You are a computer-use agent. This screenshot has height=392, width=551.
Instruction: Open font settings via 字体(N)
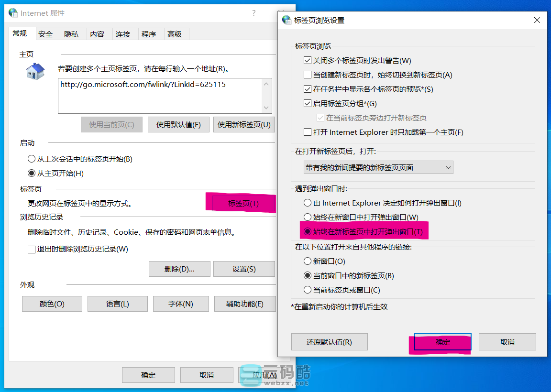coord(180,304)
